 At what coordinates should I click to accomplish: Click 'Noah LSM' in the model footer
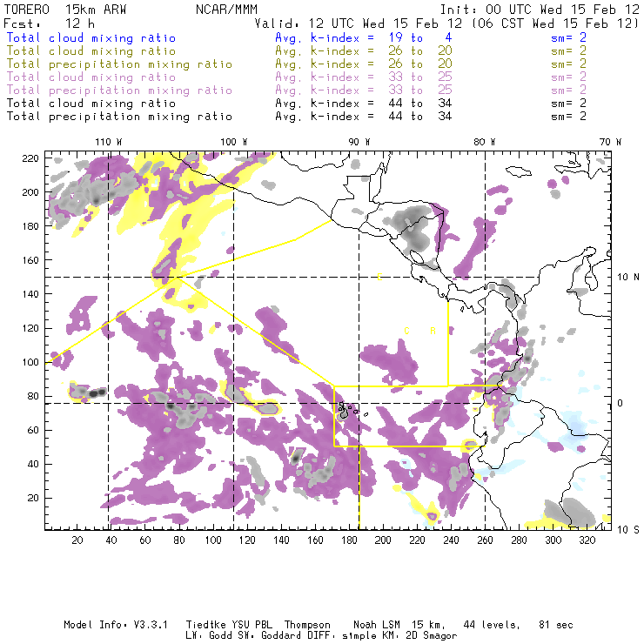click(x=377, y=625)
